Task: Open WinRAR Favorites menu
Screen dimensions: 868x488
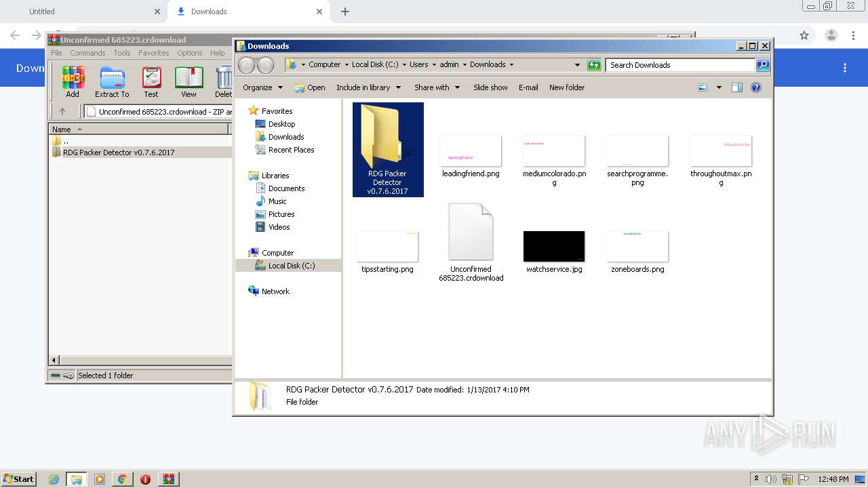Action: tap(154, 53)
